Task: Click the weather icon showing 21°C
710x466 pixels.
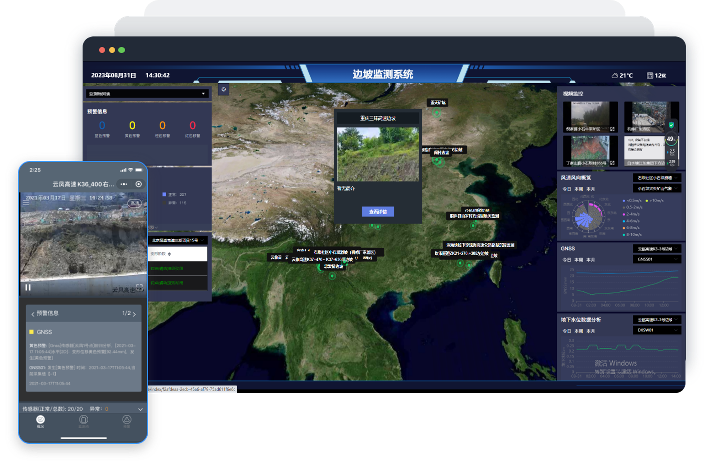Action: pyautogui.click(x=615, y=75)
